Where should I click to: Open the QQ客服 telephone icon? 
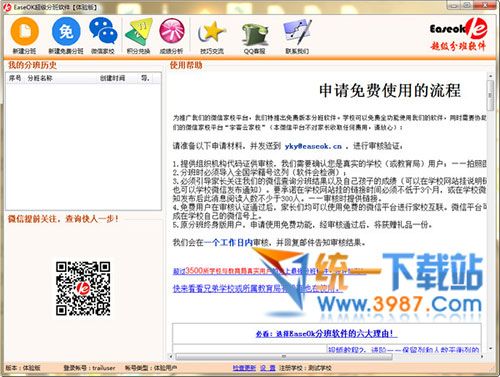tap(255, 35)
